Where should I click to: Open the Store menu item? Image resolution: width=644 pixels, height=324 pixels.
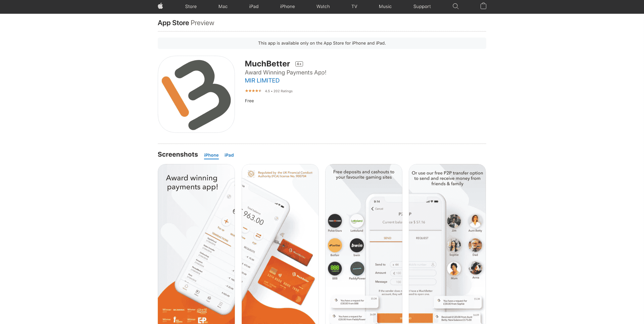click(x=191, y=6)
